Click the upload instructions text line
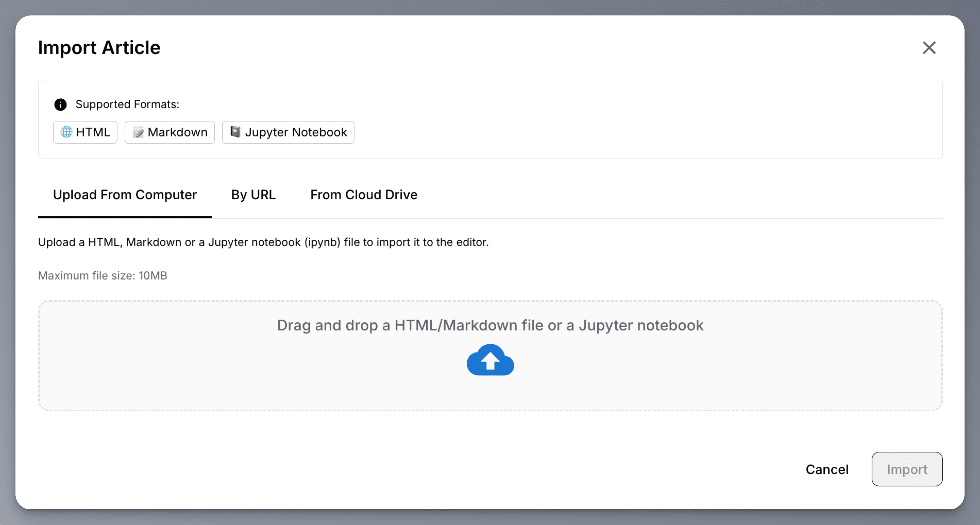980x525 pixels. pyautogui.click(x=264, y=242)
